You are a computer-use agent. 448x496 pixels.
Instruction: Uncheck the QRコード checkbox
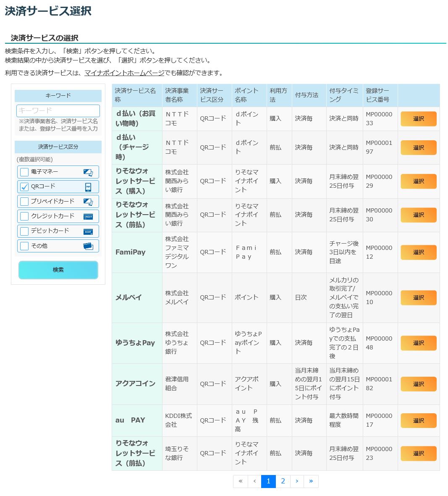point(24,187)
